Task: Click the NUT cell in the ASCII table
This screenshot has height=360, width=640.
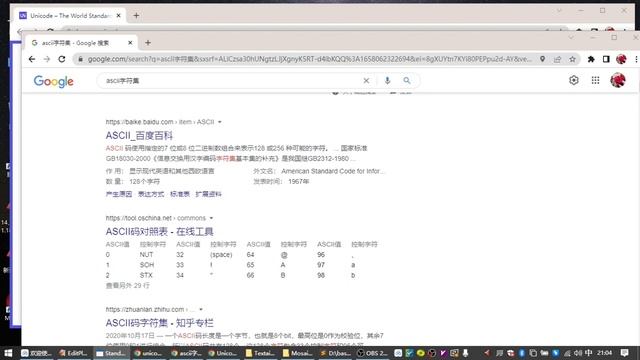Action: (147, 255)
